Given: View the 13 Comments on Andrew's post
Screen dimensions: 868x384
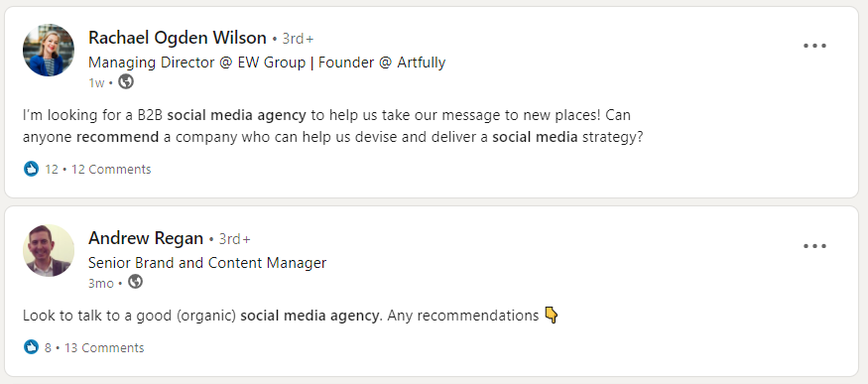Looking at the screenshot, I should (x=104, y=348).
